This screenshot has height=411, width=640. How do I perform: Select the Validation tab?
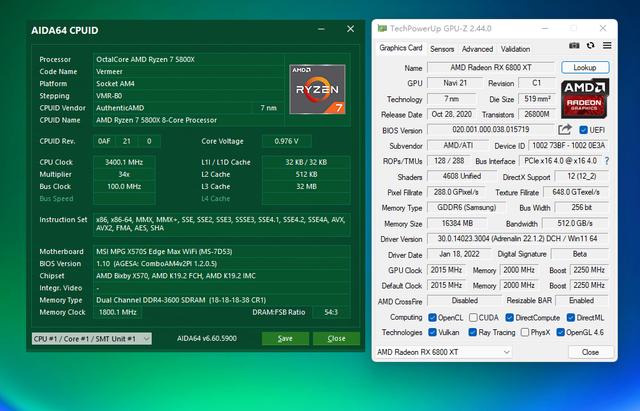coord(515,48)
